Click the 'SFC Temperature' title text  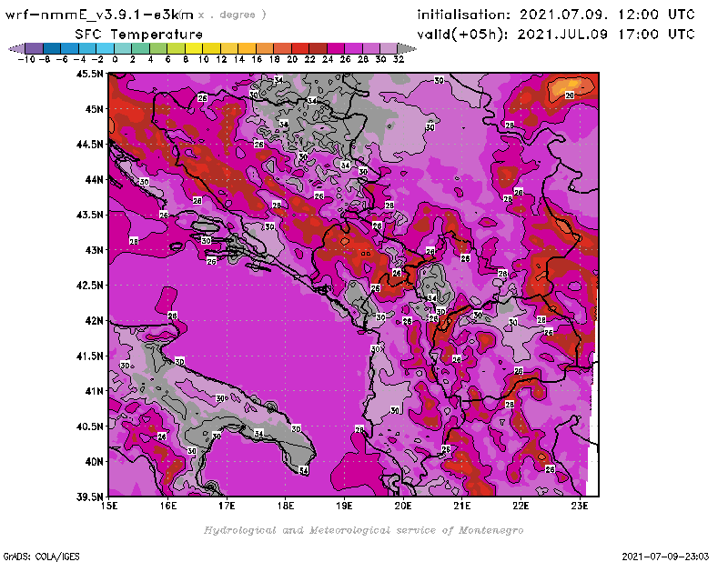pos(138,35)
